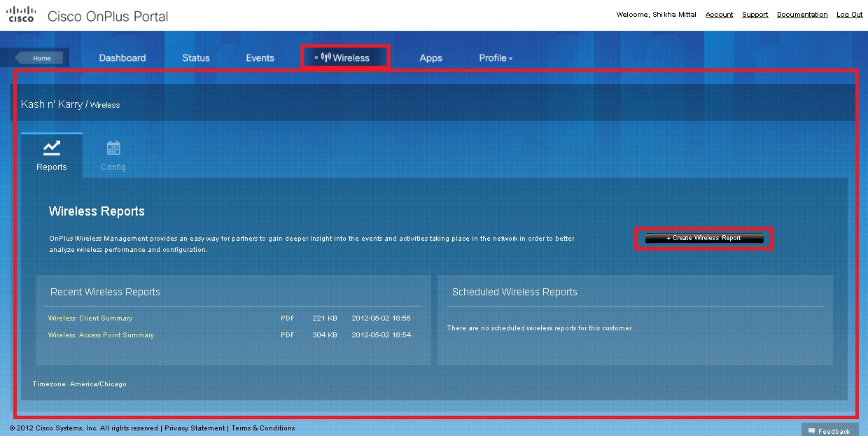Click Timezone: America/Chicago text
Screen dimensions: 868x436
point(80,384)
